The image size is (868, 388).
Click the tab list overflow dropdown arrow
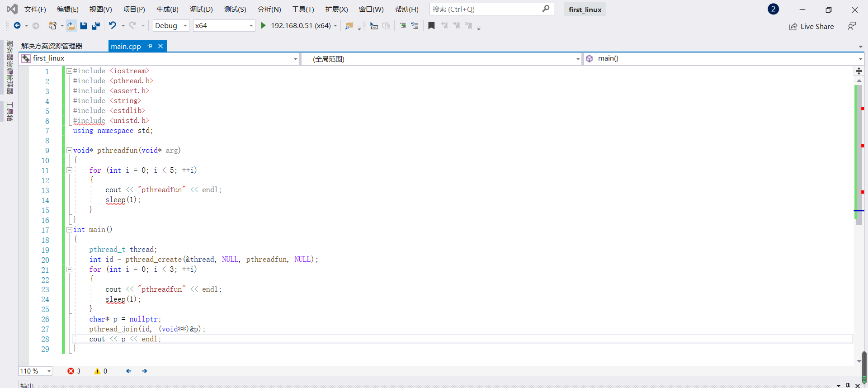[x=860, y=47]
